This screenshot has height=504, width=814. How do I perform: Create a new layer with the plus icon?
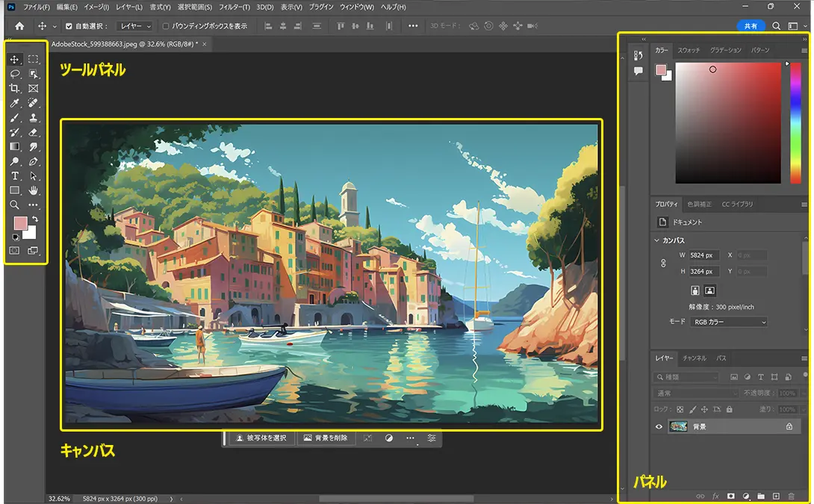(776, 497)
